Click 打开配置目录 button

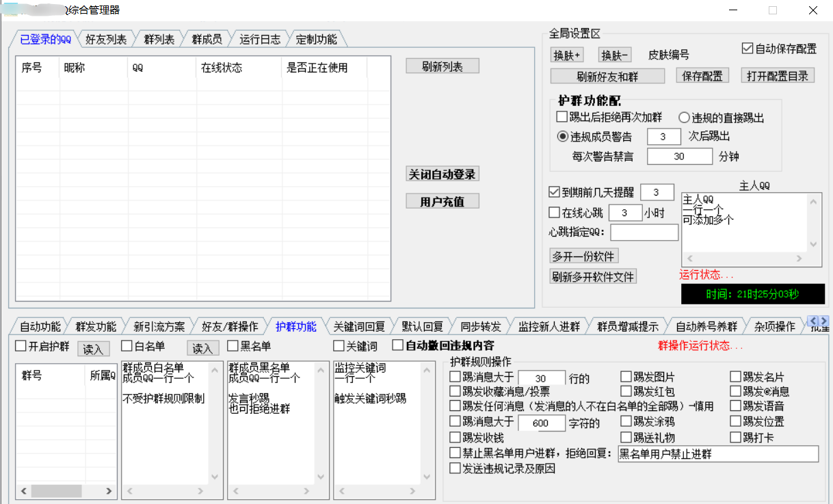click(777, 76)
